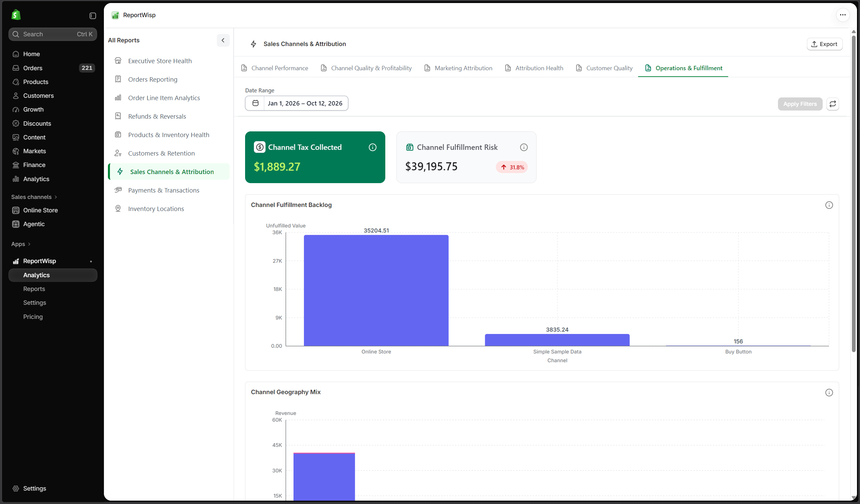Switch to the Channel Performance tab
The image size is (860, 504).
(x=274, y=68)
